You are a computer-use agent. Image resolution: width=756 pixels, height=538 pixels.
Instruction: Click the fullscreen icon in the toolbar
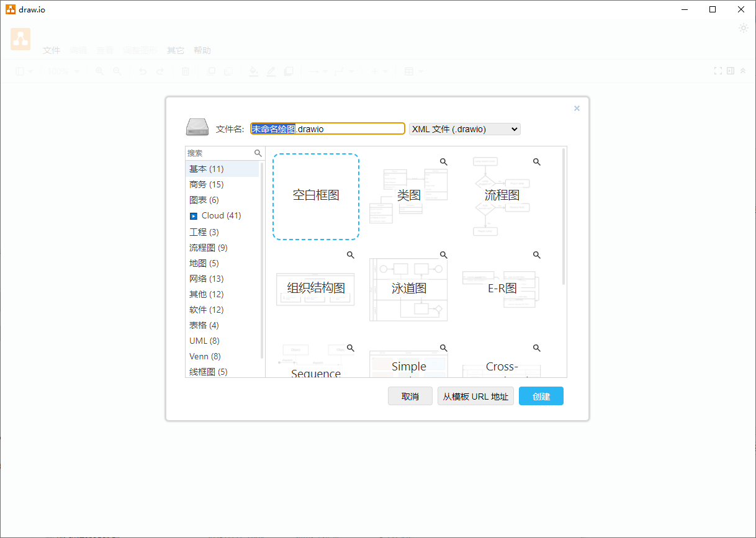718,71
